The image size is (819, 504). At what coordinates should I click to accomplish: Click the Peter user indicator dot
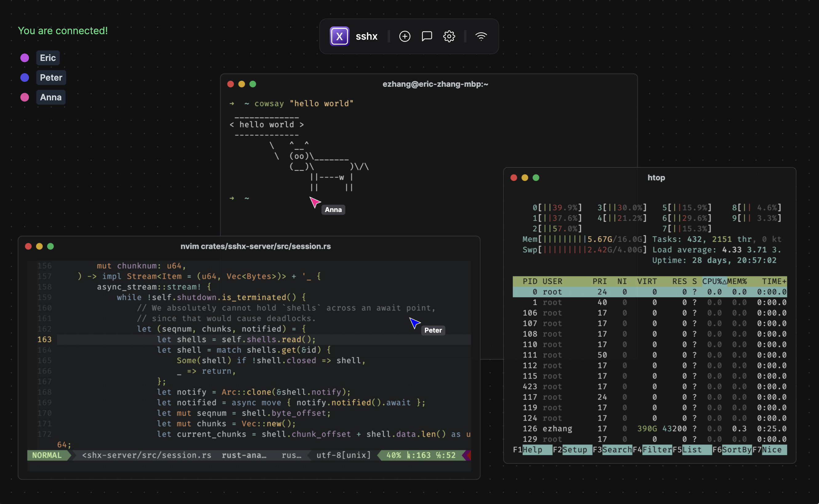pyautogui.click(x=25, y=77)
